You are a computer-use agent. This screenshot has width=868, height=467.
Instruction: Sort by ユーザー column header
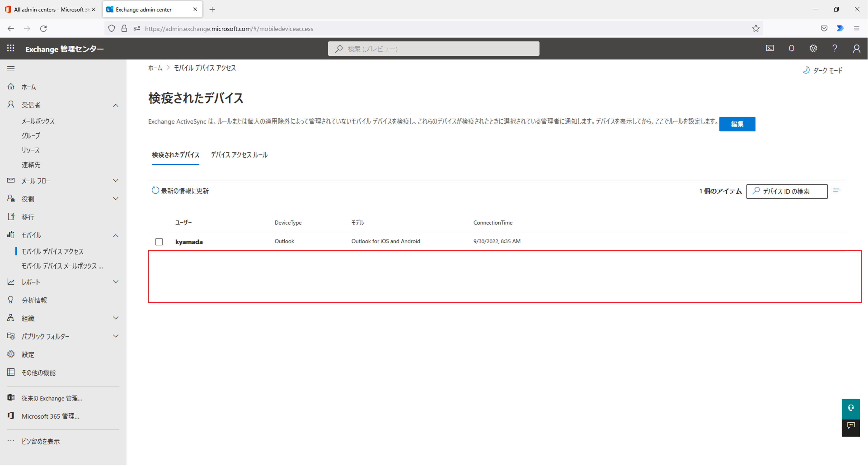click(183, 222)
